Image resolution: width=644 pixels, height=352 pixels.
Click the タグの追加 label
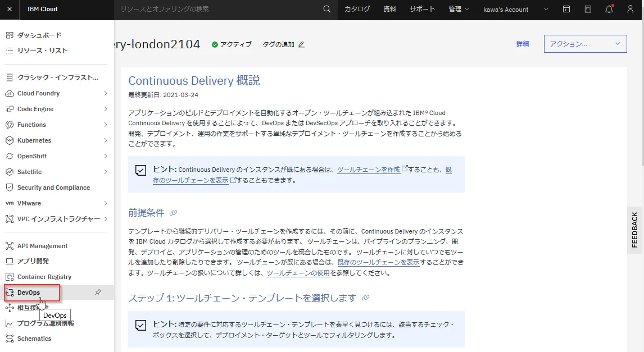(279, 44)
